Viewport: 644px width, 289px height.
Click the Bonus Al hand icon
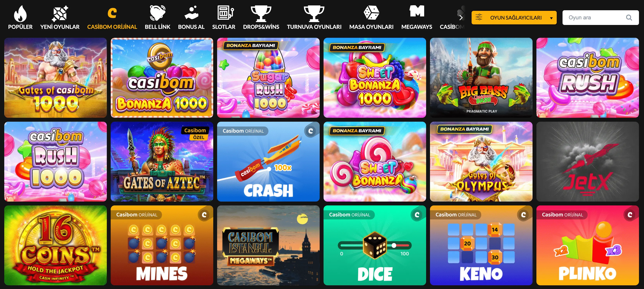pos(191,13)
